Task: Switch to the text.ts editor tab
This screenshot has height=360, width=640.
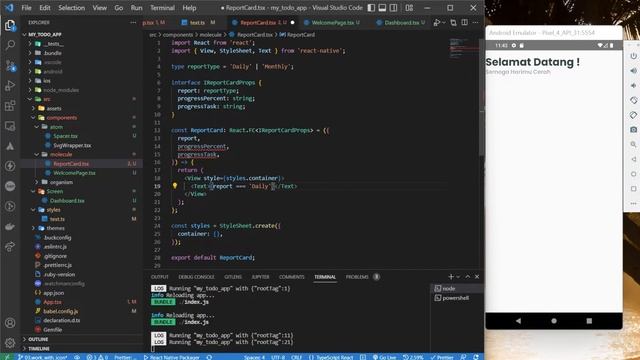Action: coord(198,22)
